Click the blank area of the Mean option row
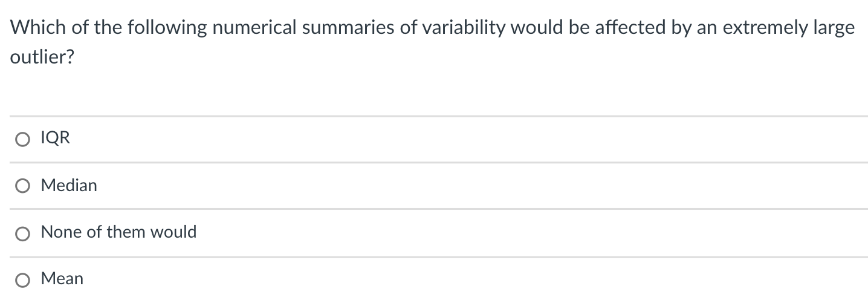868x306 pixels. tap(476, 279)
